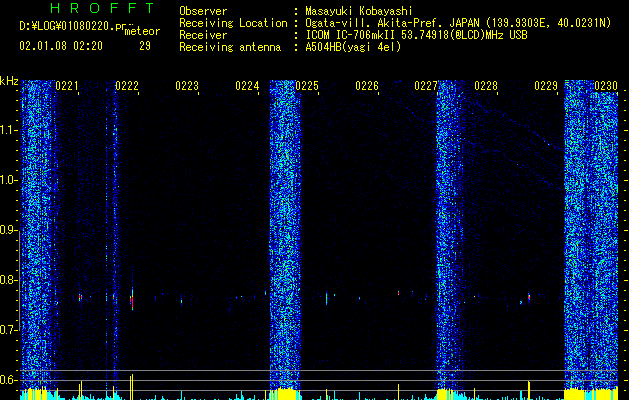Viewport: 629px width, 400px height.
Task: Click the 'Receiving antenna' field label
Action: (x=230, y=47)
